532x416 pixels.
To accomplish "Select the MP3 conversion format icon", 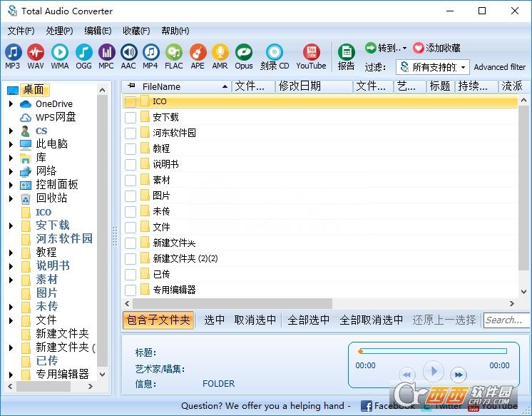I will coord(13,53).
